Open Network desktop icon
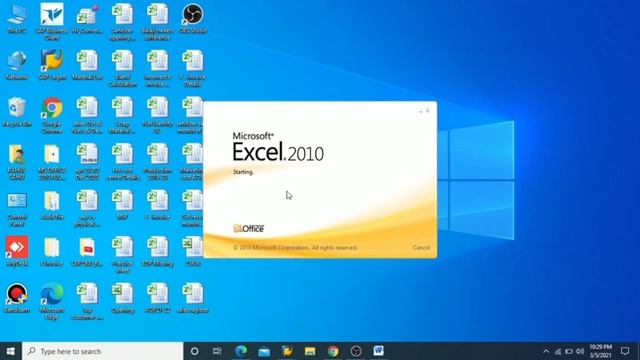This screenshot has width=640, height=360. pyautogui.click(x=17, y=66)
